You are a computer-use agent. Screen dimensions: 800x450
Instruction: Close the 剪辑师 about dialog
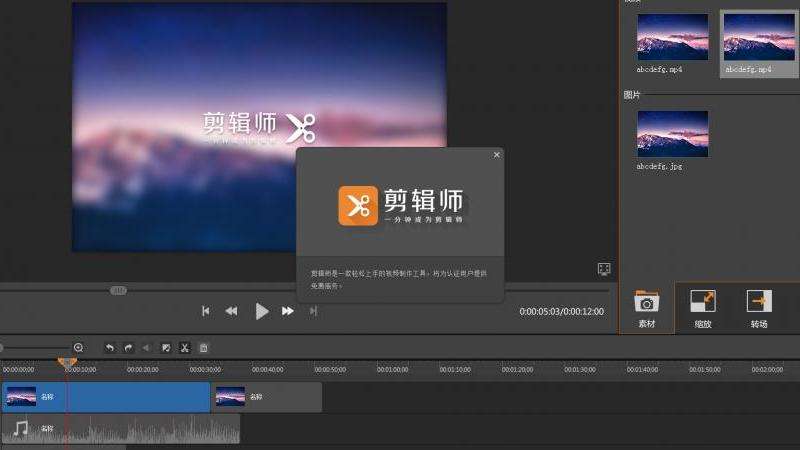pyautogui.click(x=496, y=155)
